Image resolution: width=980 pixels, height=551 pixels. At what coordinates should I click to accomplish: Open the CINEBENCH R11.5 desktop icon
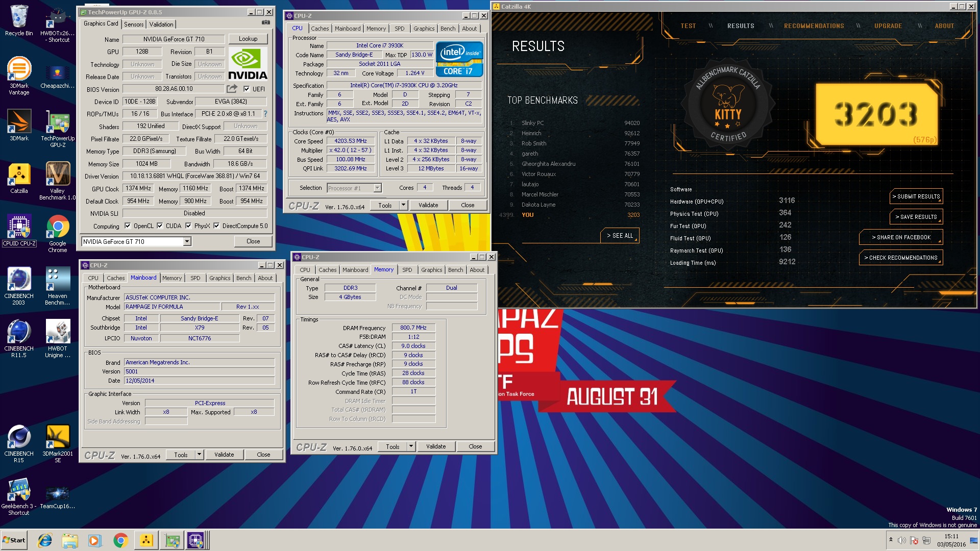pyautogui.click(x=19, y=339)
